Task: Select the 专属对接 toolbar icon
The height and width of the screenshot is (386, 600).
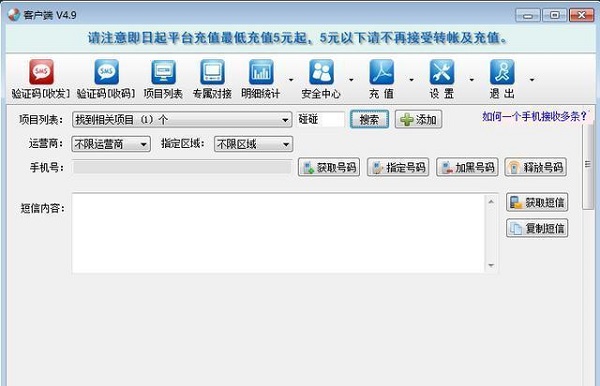Action: 212,72
